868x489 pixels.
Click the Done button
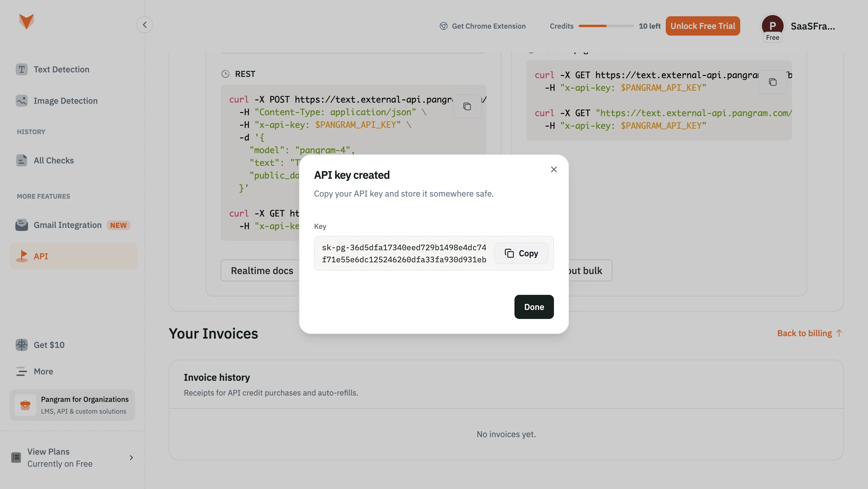click(x=534, y=307)
